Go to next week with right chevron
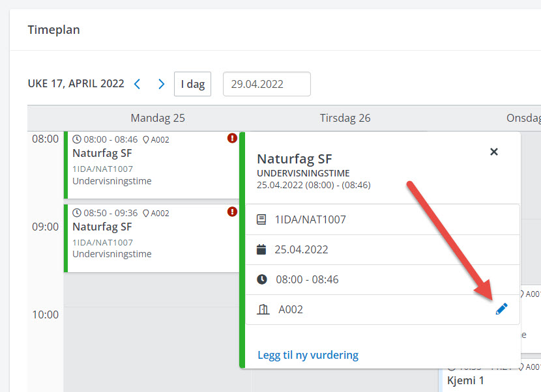Screen dimensions: 541x392 click(x=162, y=84)
